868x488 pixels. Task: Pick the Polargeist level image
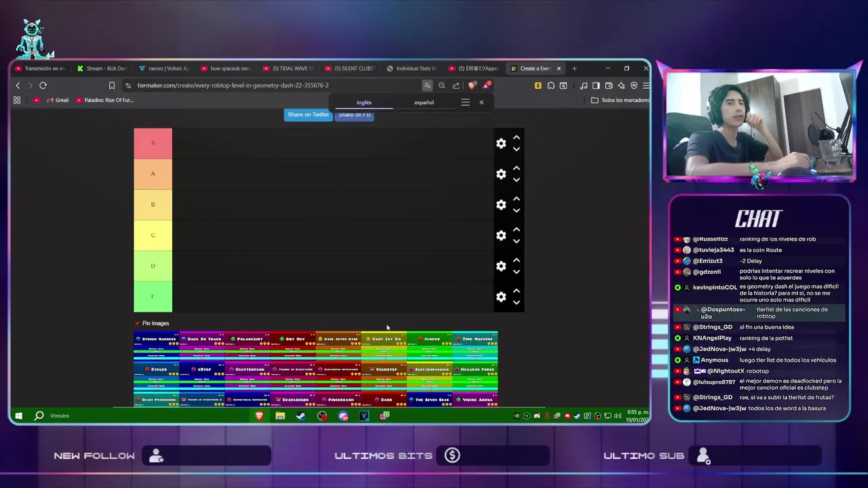pyautogui.click(x=248, y=346)
